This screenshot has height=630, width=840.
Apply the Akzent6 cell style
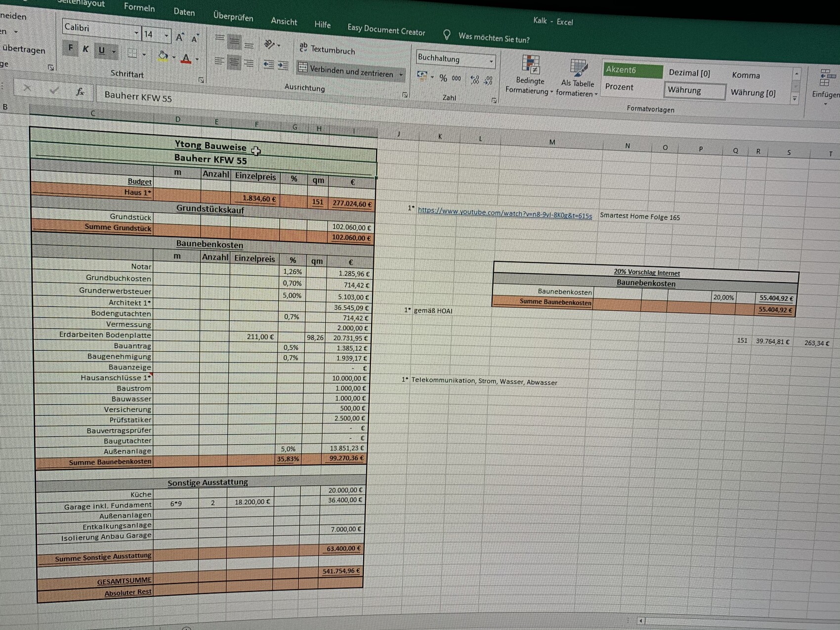[632, 70]
